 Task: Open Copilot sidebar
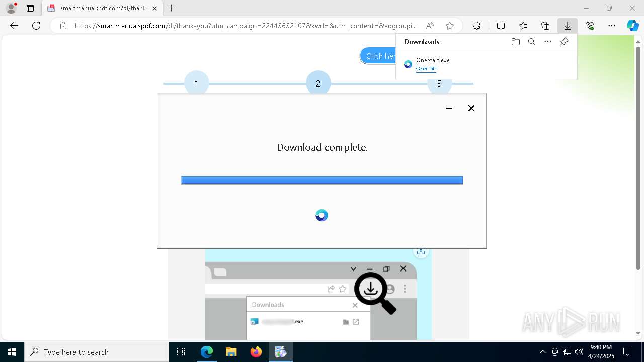point(632,26)
